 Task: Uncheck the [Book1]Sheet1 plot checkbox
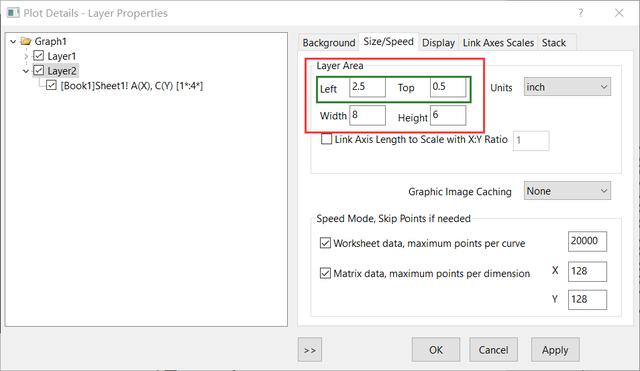(51, 85)
